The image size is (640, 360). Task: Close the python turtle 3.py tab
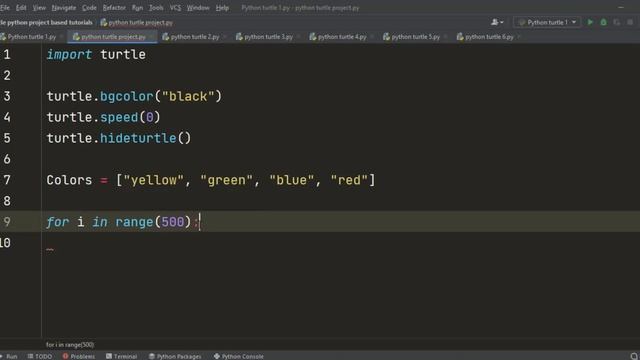click(299, 37)
